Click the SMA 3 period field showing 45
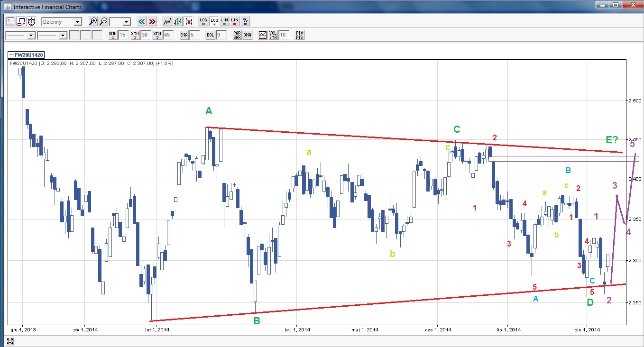 coord(168,35)
